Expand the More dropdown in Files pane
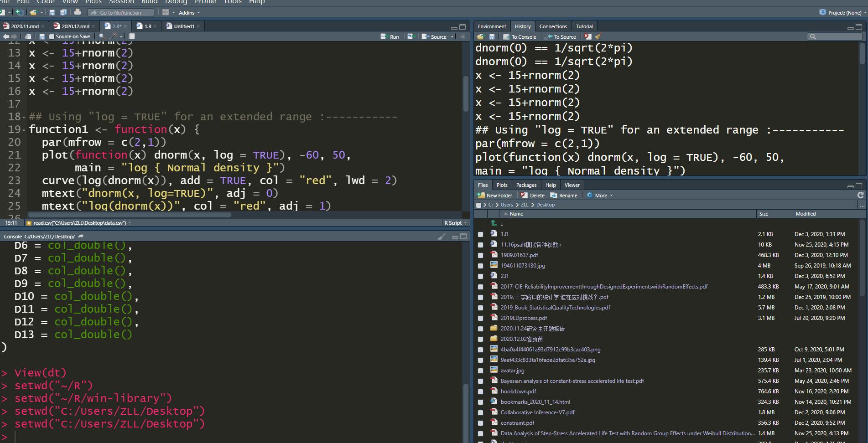 [600, 196]
